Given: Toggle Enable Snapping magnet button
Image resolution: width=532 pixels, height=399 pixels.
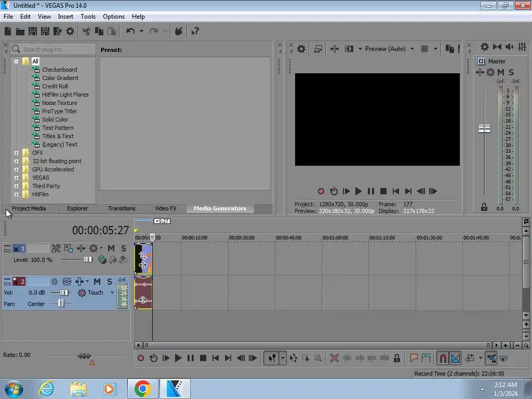Looking at the screenshot, I should pos(443,358).
